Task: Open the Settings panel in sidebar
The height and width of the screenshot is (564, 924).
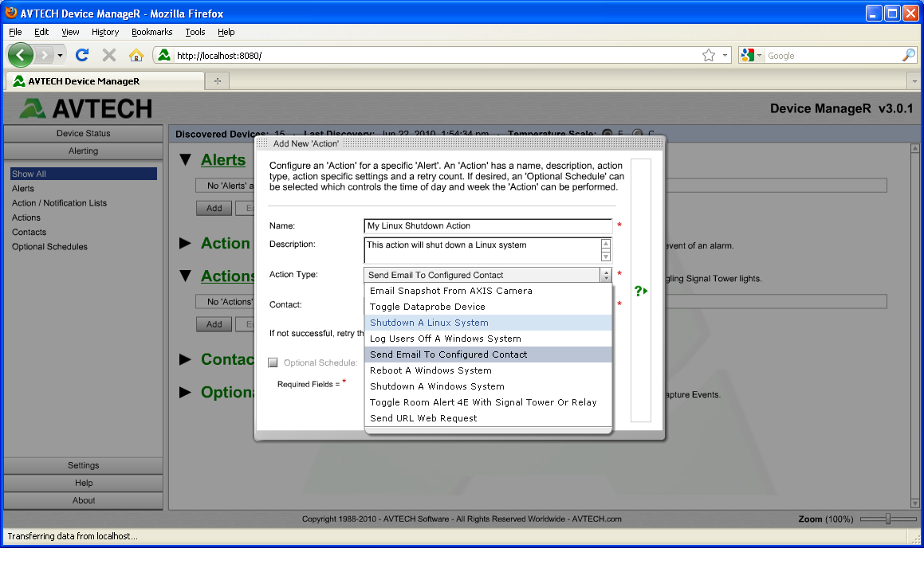Action: tap(83, 465)
